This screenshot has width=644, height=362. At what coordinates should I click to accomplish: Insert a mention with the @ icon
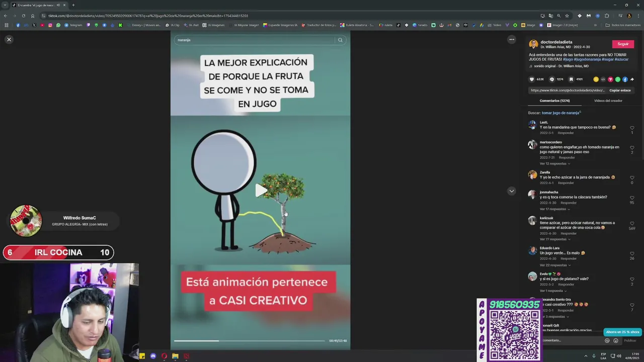[607, 340]
